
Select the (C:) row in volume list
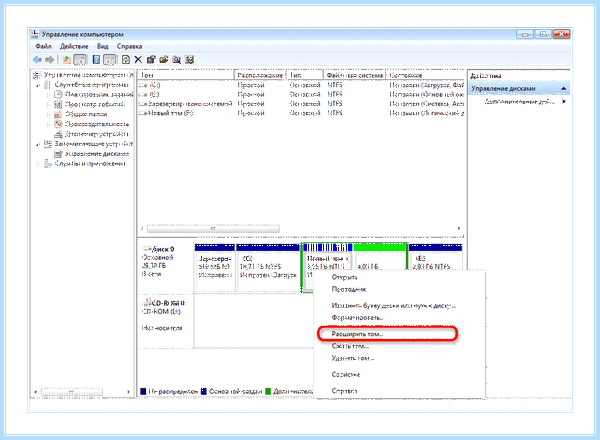[x=301, y=85]
